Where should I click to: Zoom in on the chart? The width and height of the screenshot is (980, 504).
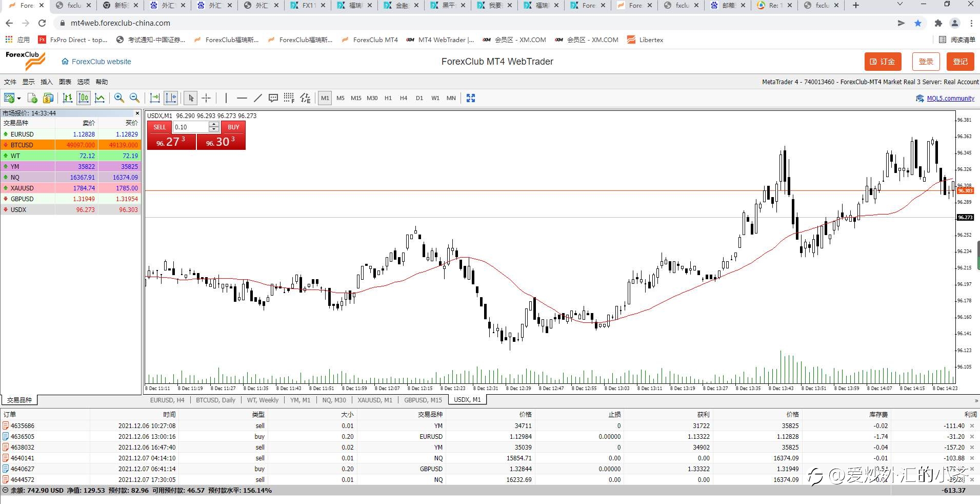(119, 98)
